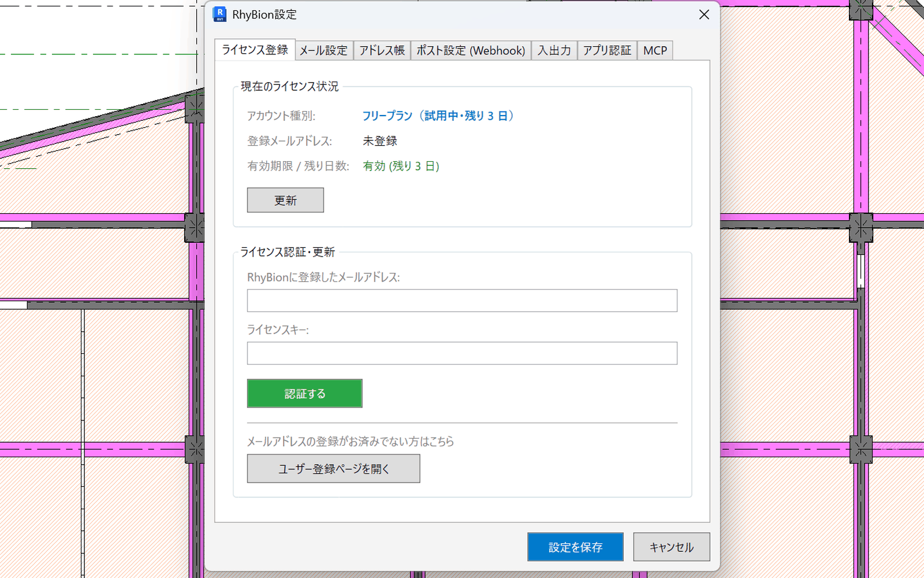Click the キャンセル button
This screenshot has height=578, width=924.
tap(672, 547)
